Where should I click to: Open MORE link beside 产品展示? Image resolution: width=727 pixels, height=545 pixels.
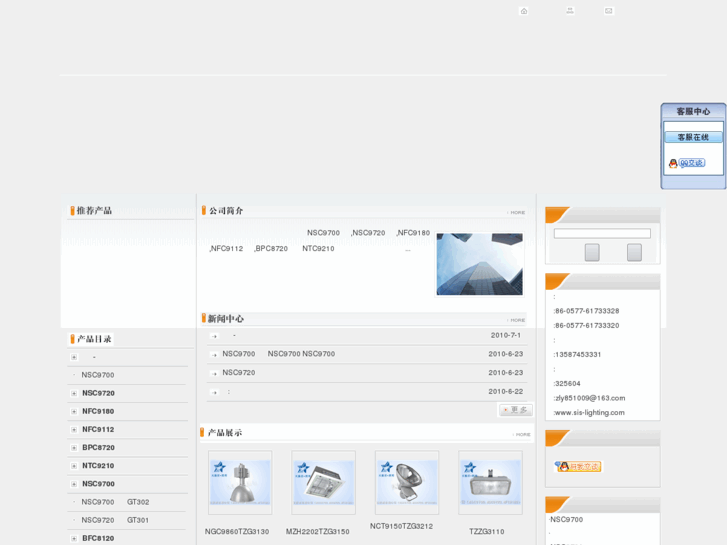pyautogui.click(x=522, y=435)
